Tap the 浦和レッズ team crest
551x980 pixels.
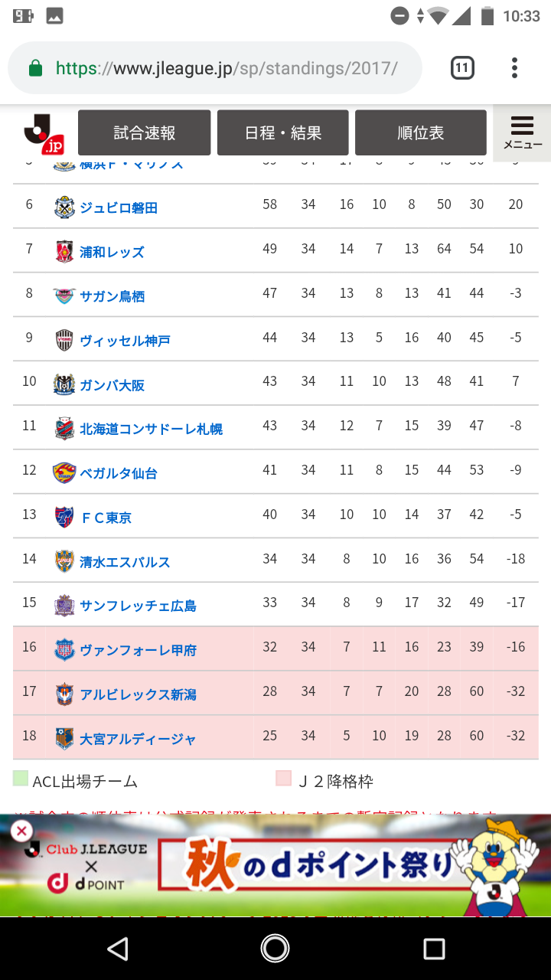[x=64, y=252]
